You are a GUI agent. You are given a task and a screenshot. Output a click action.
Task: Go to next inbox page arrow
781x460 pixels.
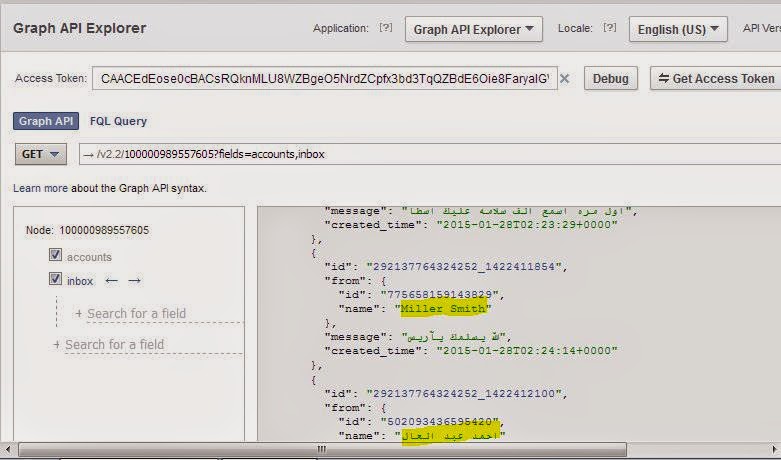134,281
